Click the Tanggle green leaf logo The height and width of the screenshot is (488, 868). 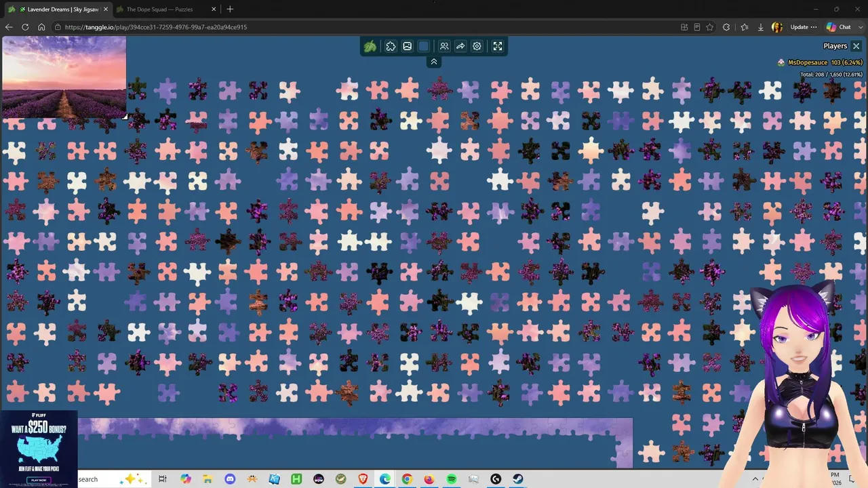370,46
